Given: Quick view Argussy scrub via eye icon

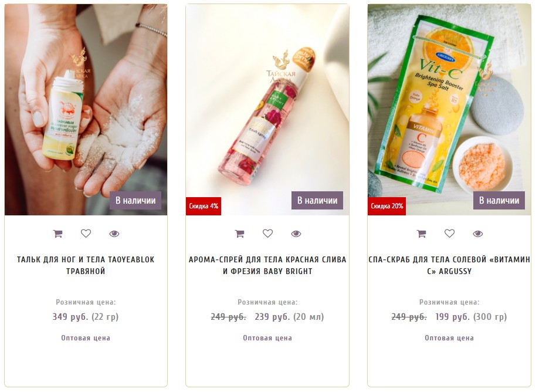Looking at the screenshot, I should 478,234.
